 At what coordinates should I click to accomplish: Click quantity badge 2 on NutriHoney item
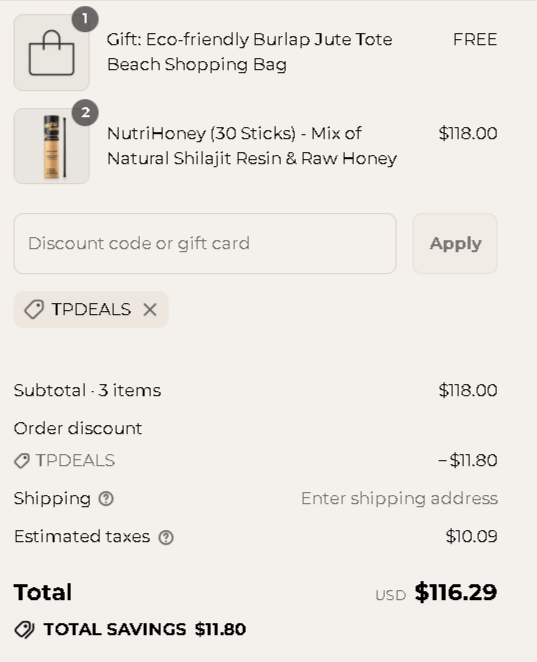click(x=85, y=112)
